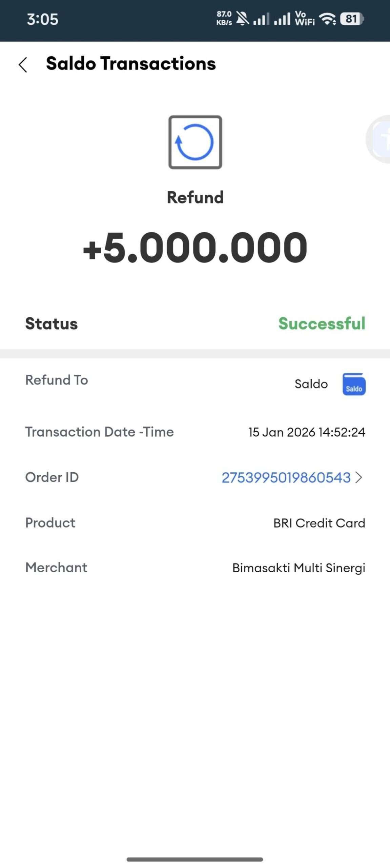Tap the Refund heading label

(x=195, y=197)
